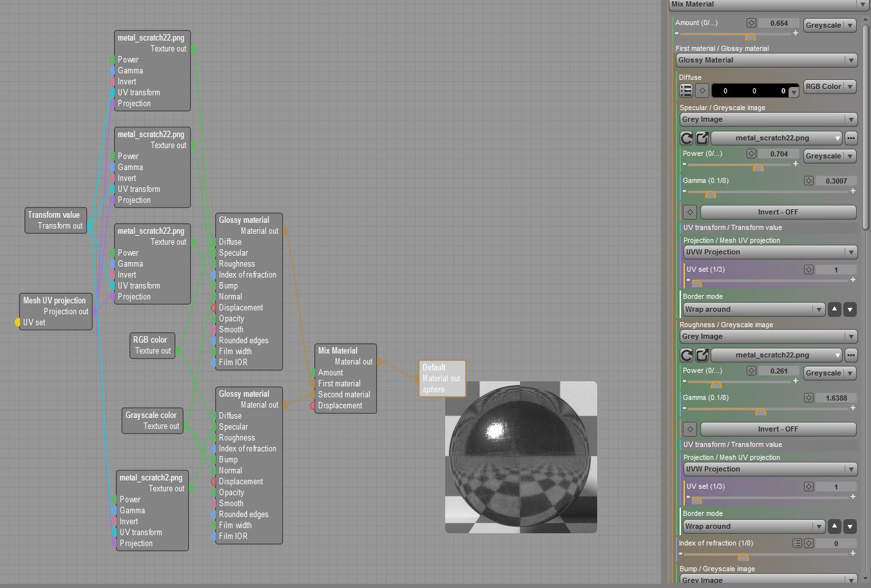Click slider handle under Gamma value 1.6388
This screenshot has height=588, width=871.
pyautogui.click(x=760, y=411)
